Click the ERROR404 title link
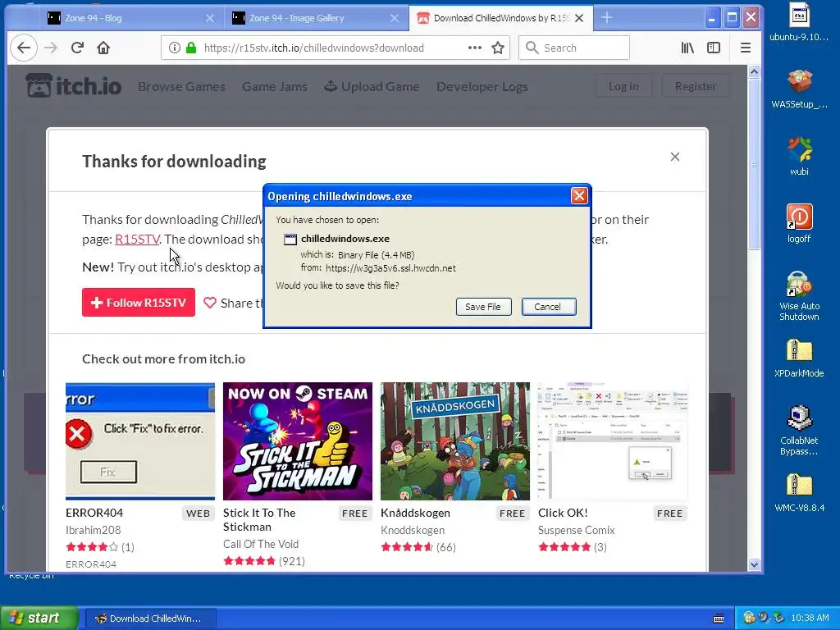The height and width of the screenshot is (630, 840). 94,514
